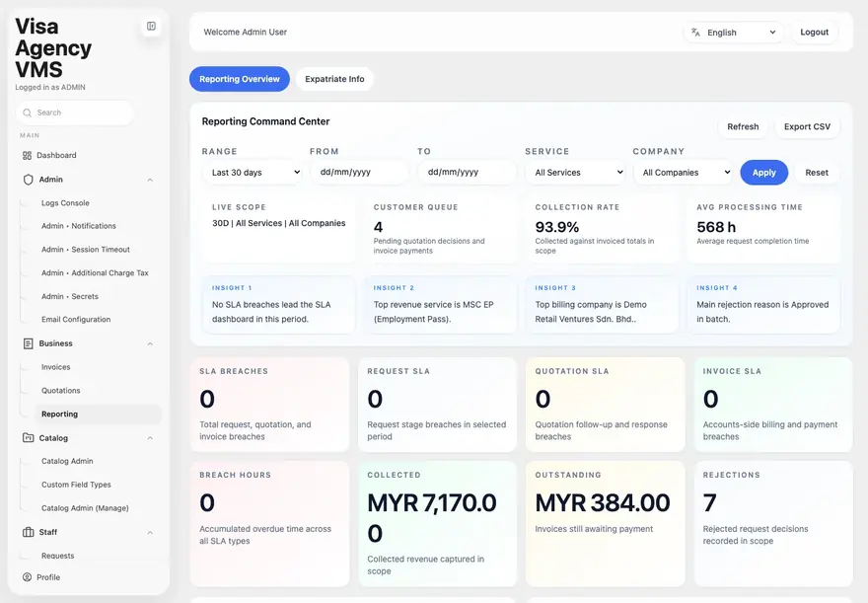This screenshot has width=868, height=603.
Task: Click the Visa Agency VMS title
Action: click(x=53, y=48)
